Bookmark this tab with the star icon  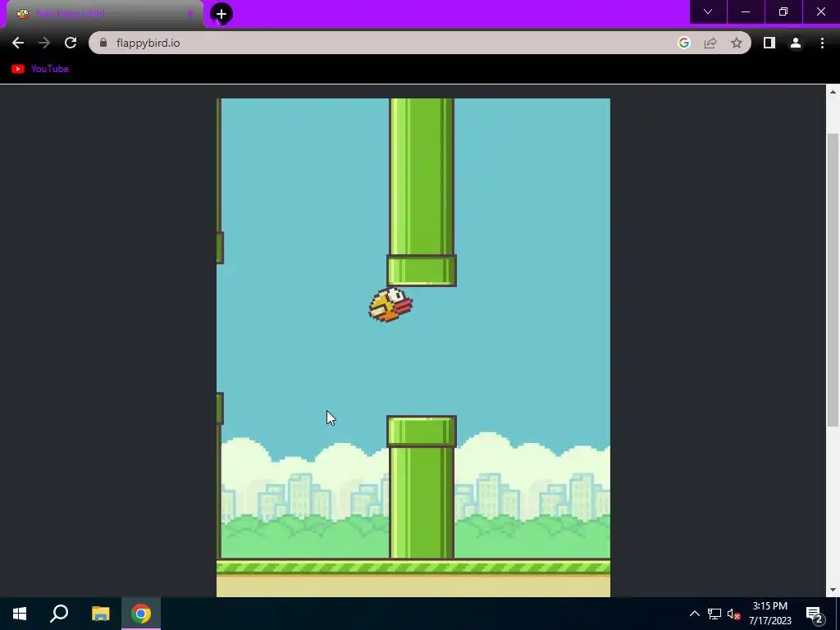737,43
